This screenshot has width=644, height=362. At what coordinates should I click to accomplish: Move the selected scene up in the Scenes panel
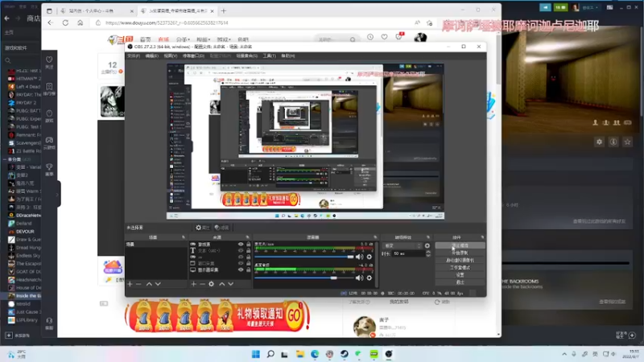149,284
